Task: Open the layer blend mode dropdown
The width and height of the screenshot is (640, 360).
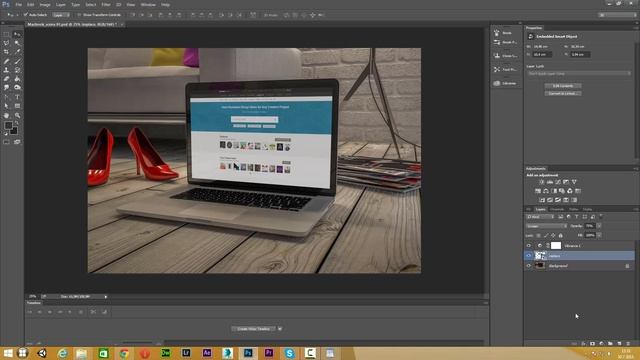Action: point(547,226)
